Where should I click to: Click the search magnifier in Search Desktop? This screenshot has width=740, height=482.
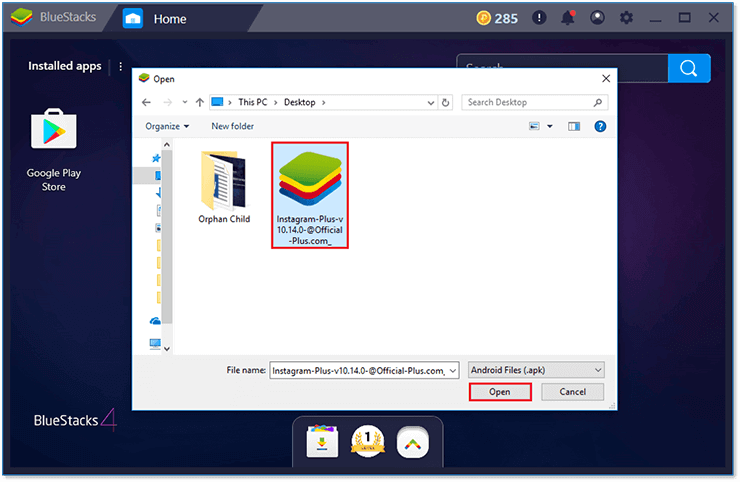(x=597, y=102)
